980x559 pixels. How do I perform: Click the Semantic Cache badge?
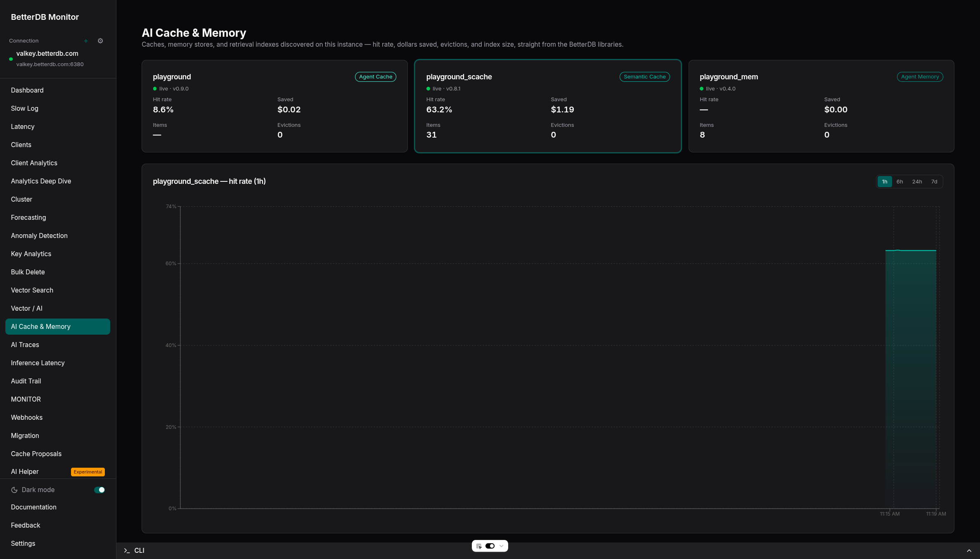644,77
